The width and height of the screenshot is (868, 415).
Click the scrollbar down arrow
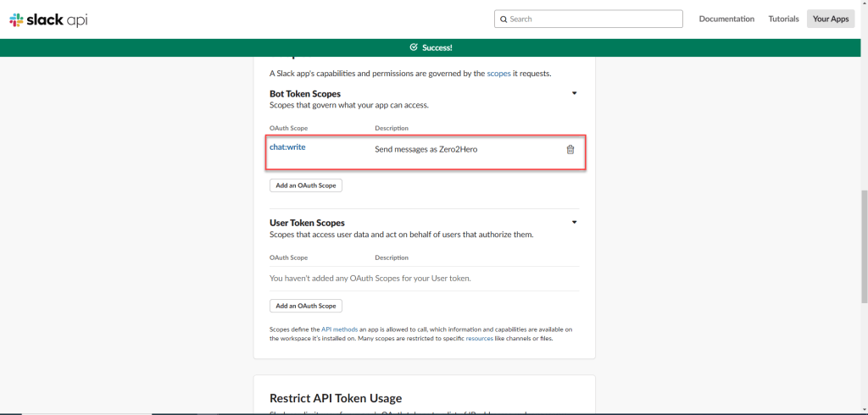[862, 410]
